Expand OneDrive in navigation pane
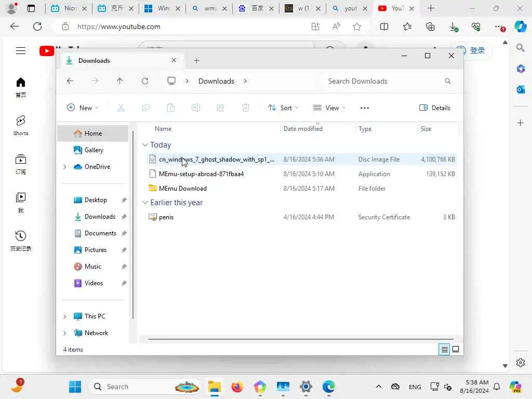 tap(65, 167)
